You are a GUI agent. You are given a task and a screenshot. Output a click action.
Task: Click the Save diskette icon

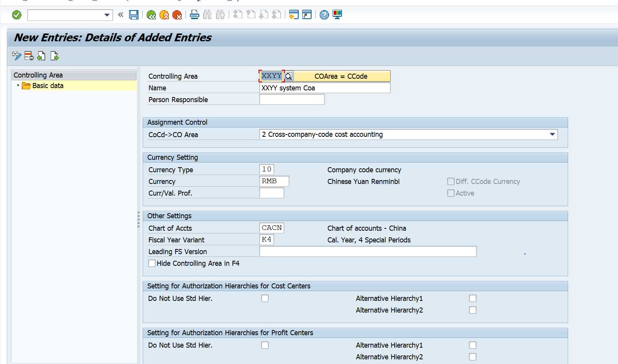[134, 15]
